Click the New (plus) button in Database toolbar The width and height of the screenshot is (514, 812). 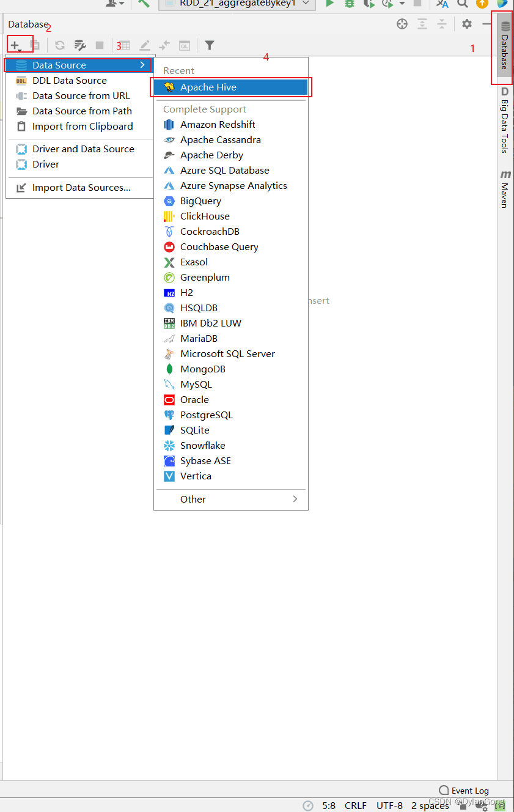15,45
